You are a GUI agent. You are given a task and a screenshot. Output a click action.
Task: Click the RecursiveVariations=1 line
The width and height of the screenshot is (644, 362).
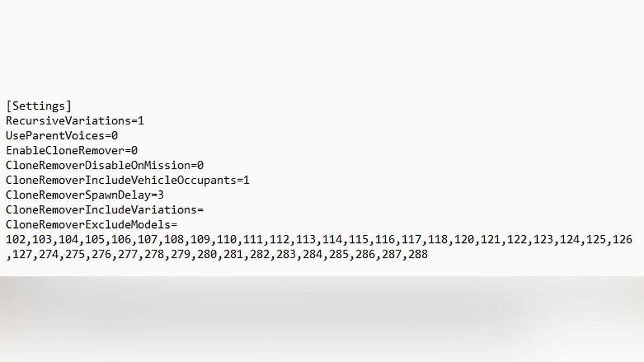[75, 121]
